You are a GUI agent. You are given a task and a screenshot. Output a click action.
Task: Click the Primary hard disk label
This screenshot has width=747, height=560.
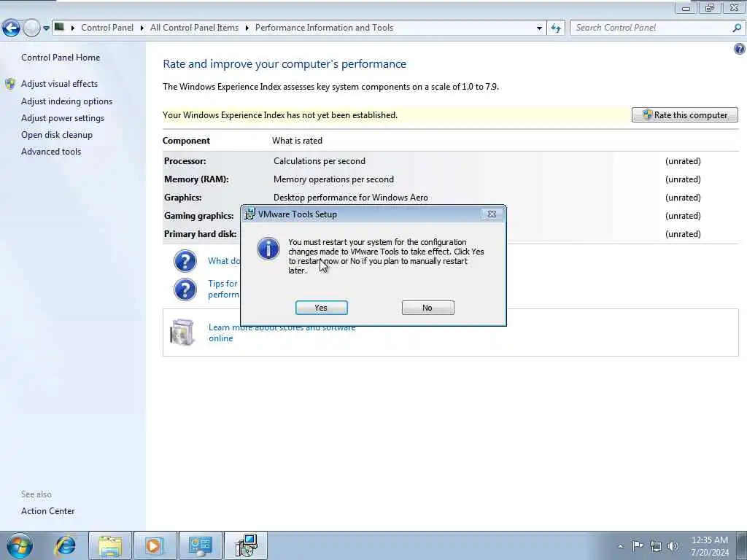[x=200, y=233]
